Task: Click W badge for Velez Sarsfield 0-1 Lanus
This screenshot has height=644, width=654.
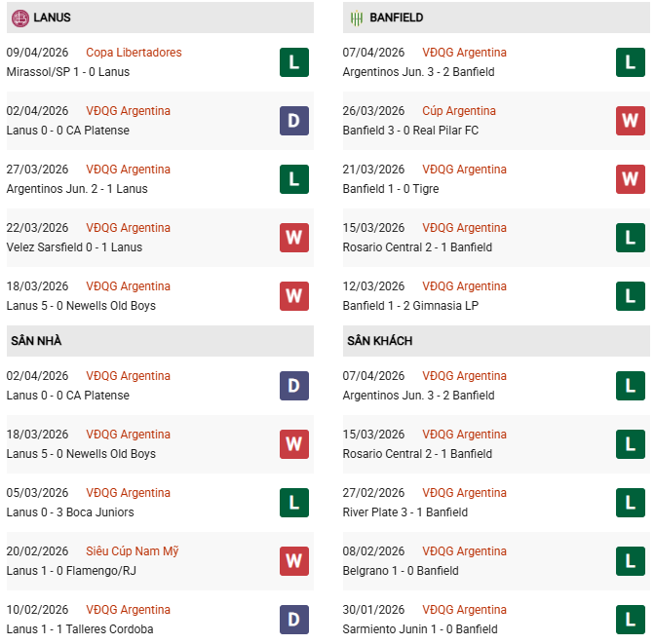Action: pyautogui.click(x=294, y=238)
